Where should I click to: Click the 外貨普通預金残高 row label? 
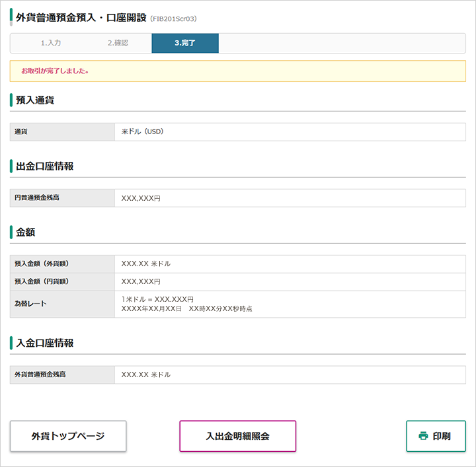(x=40, y=375)
